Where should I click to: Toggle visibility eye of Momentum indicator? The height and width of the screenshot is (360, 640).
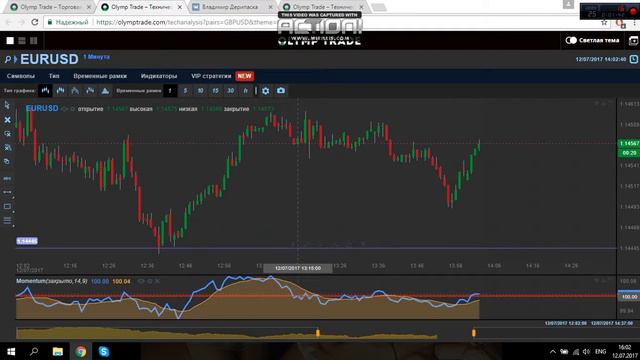point(141,281)
